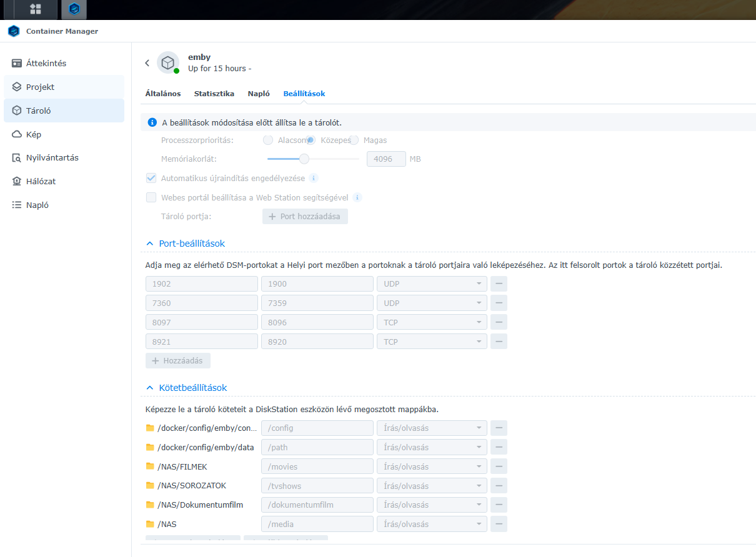Remove the /movies volume mapping
This screenshot has width=756, height=557.
coord(499,467)
